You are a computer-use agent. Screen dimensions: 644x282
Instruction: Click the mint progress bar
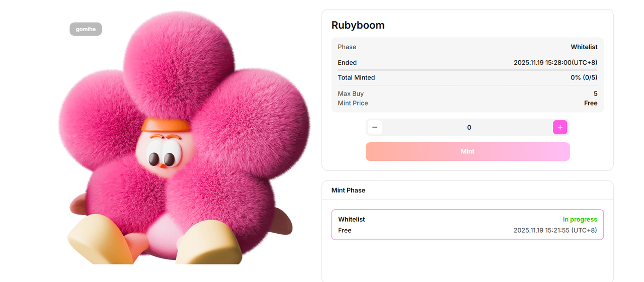point(467,70)
